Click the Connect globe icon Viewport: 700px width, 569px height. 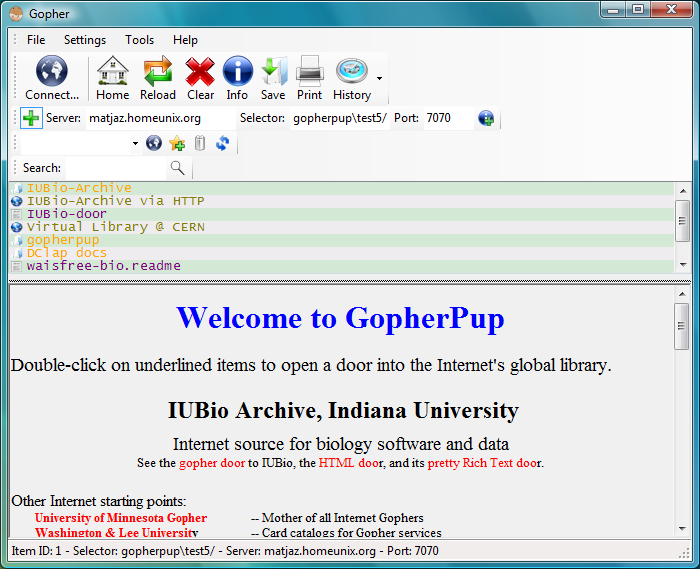tap(52, 72)
